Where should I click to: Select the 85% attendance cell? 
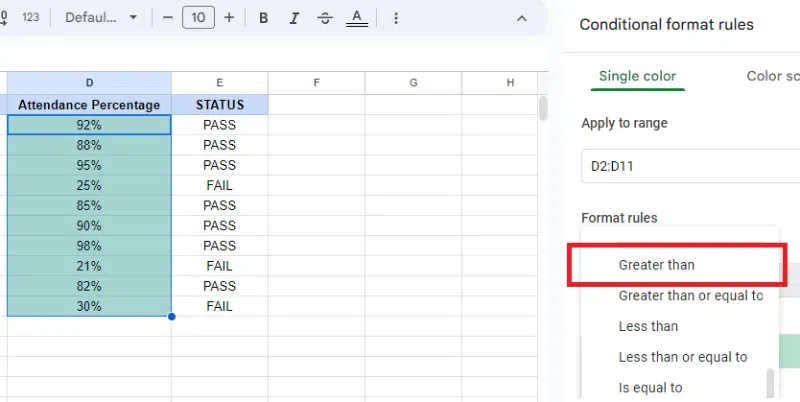89,206
